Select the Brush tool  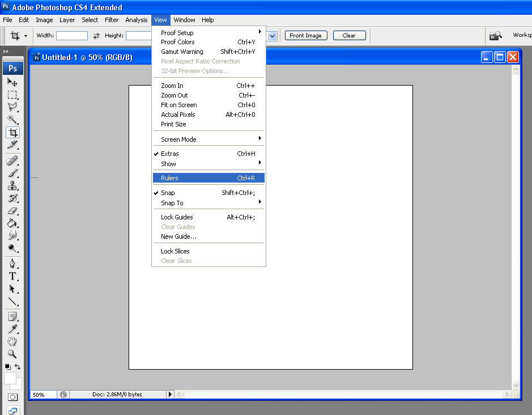click(12, 173)
